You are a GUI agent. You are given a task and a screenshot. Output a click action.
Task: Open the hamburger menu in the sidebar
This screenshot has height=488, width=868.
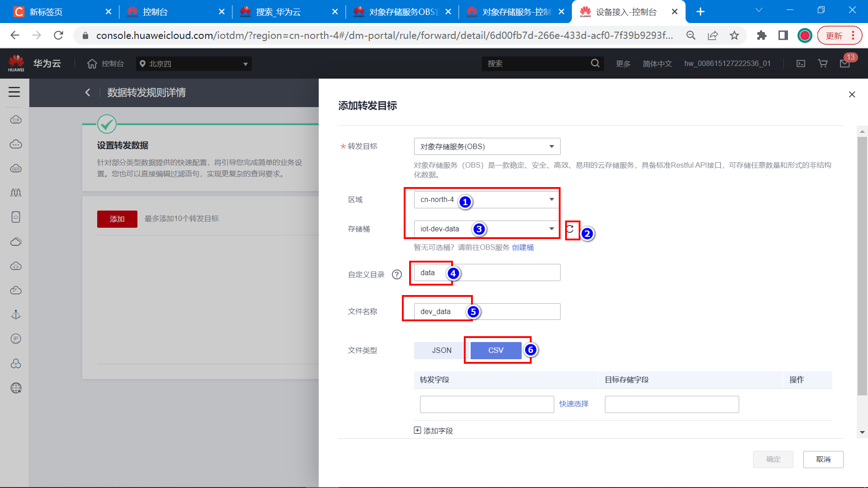(x=14, y=92)
